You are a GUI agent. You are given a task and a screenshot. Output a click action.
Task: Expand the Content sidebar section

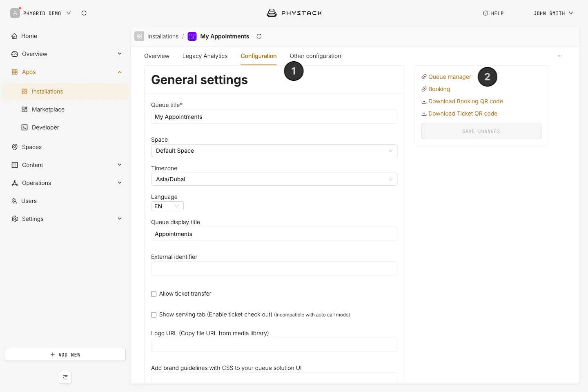[120, 165]
